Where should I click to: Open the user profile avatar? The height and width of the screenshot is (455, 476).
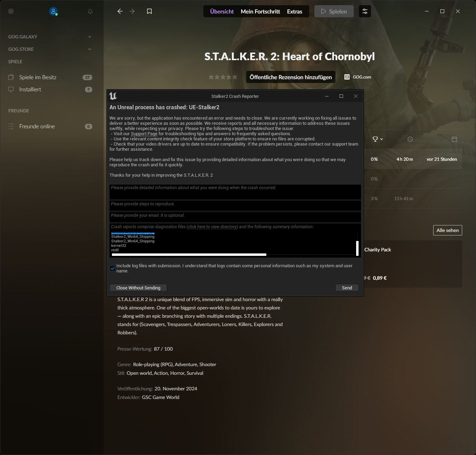click(53, 11)
